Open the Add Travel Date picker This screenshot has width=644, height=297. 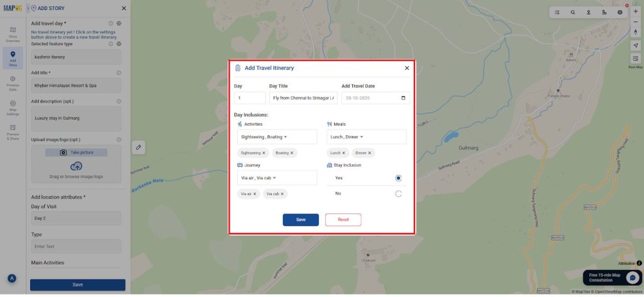403,98
